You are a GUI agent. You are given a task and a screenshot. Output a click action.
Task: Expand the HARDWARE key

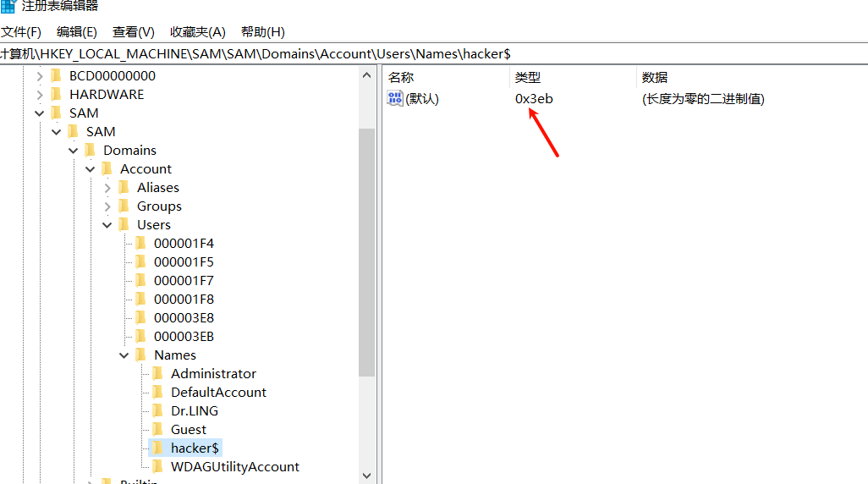pos(39,95)
